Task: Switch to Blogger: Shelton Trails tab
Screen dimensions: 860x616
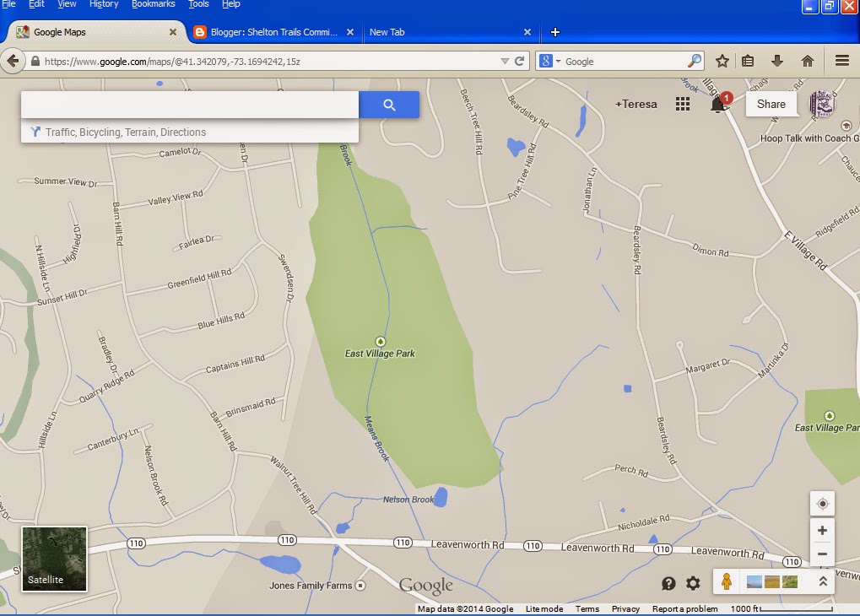Action: 273,32
